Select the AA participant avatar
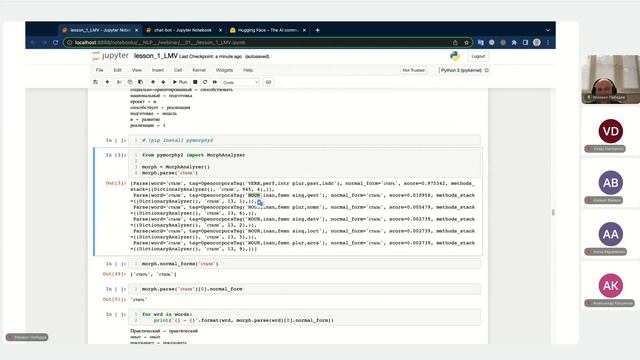The width and height of the screenshot is (640, 360). (x=611, y=234)
